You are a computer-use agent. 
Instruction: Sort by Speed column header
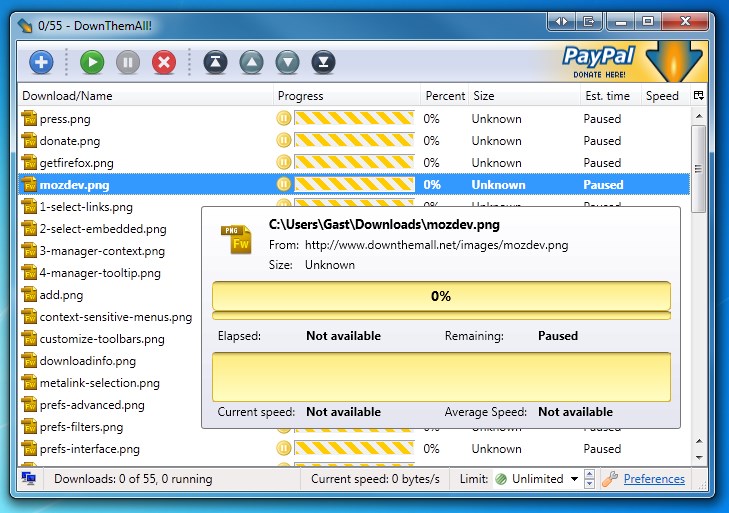point(665,96)
